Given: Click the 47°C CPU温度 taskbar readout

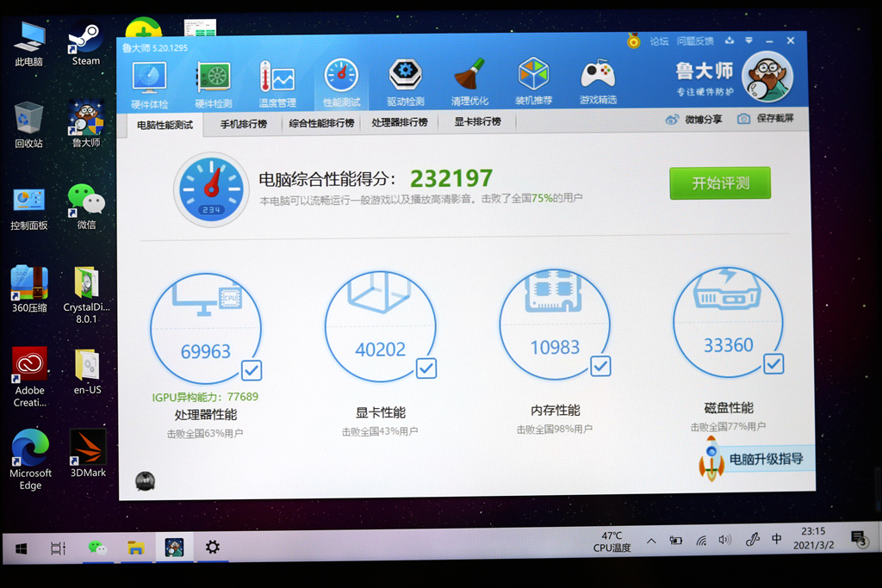Looking at the screenshot, I should click(612, 542).
